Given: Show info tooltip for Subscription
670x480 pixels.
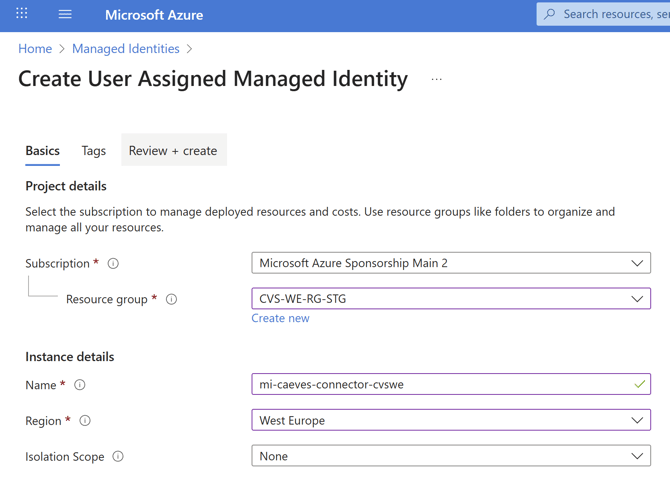Looking at the screenshot, I should 113,264.
